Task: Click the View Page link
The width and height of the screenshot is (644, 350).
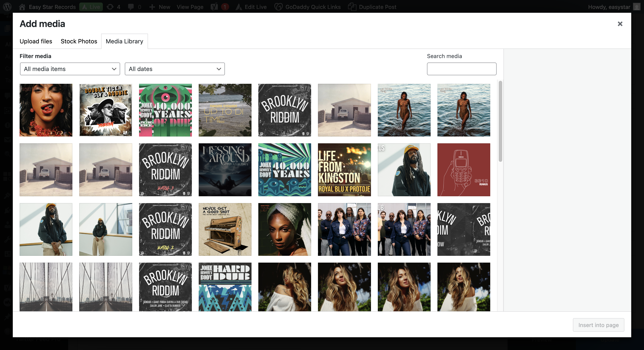Action: (x=190, y=7)
